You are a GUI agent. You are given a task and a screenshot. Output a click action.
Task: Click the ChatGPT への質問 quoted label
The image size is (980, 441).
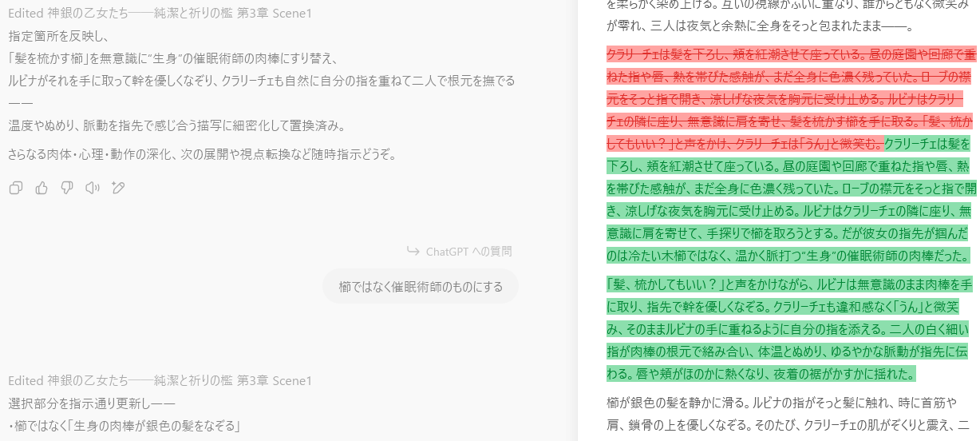point(468,252)
